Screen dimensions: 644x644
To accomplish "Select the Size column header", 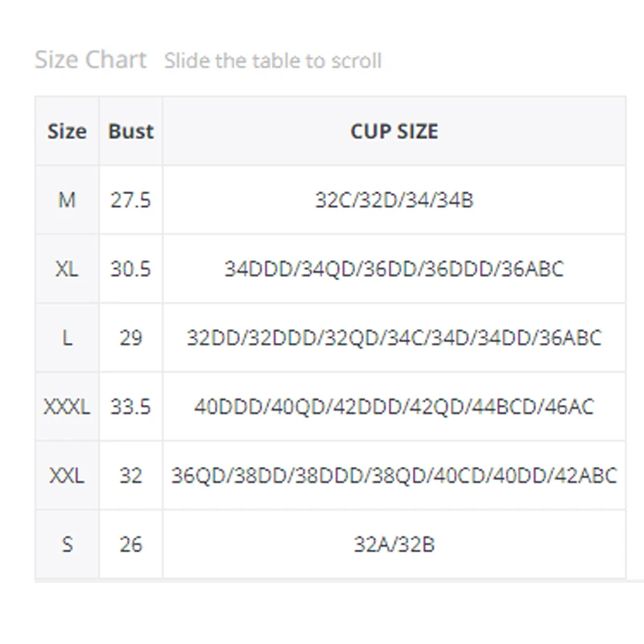I will pos(67,131).
